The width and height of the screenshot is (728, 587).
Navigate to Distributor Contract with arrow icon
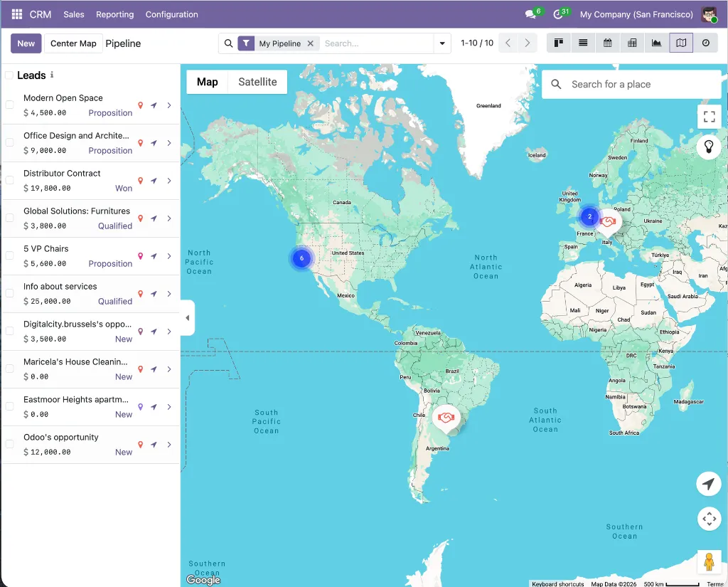154,181
